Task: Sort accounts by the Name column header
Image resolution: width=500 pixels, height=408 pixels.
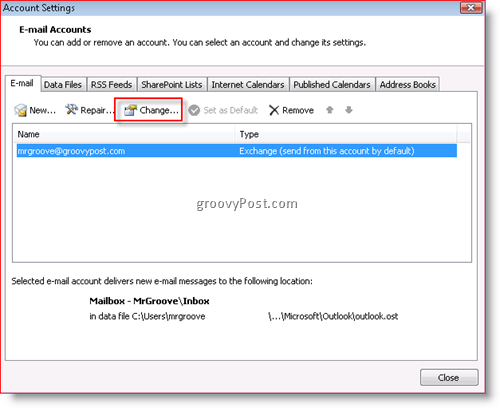Action: [124, 134]
